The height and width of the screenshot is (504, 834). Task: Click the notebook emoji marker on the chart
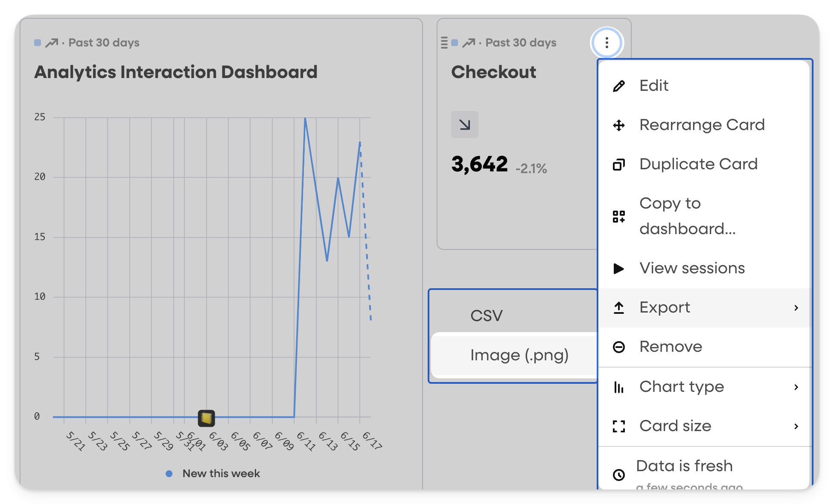(x=206, y=417)
